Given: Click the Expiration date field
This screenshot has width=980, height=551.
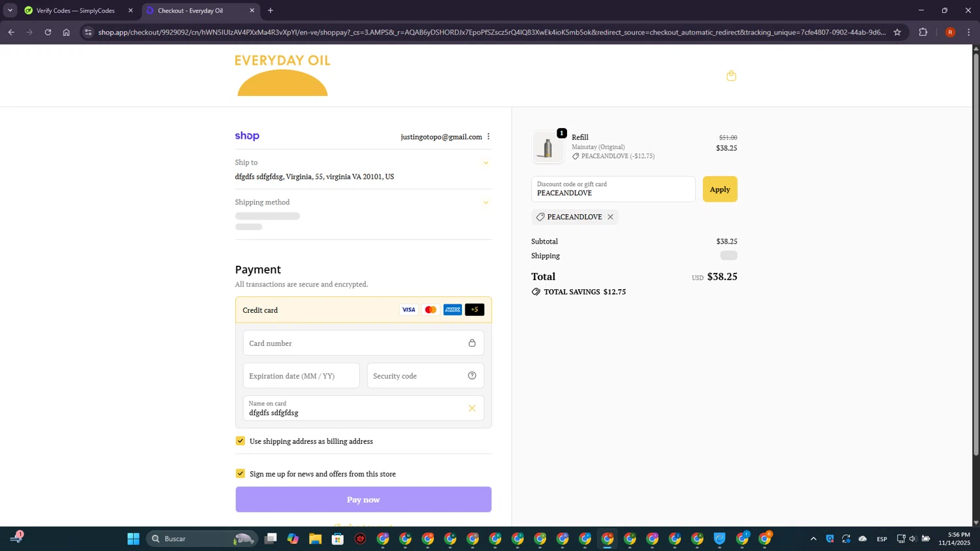Looking at the screenshot, I should (x=301, y=376).
